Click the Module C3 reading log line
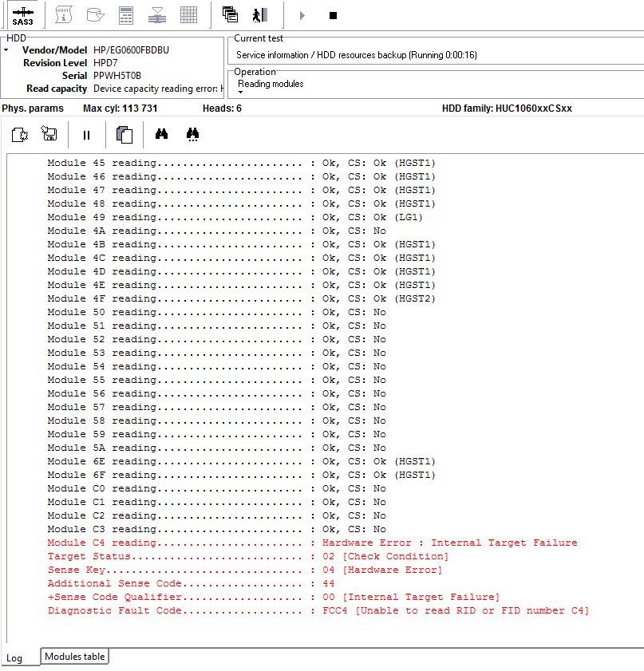The image size is (644, 671). point(216,529)
